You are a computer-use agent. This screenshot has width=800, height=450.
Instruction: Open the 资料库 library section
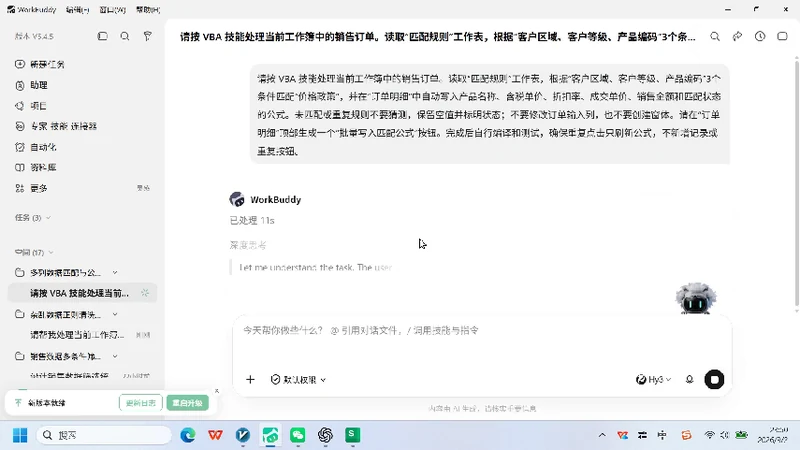[x=36, y=167]
